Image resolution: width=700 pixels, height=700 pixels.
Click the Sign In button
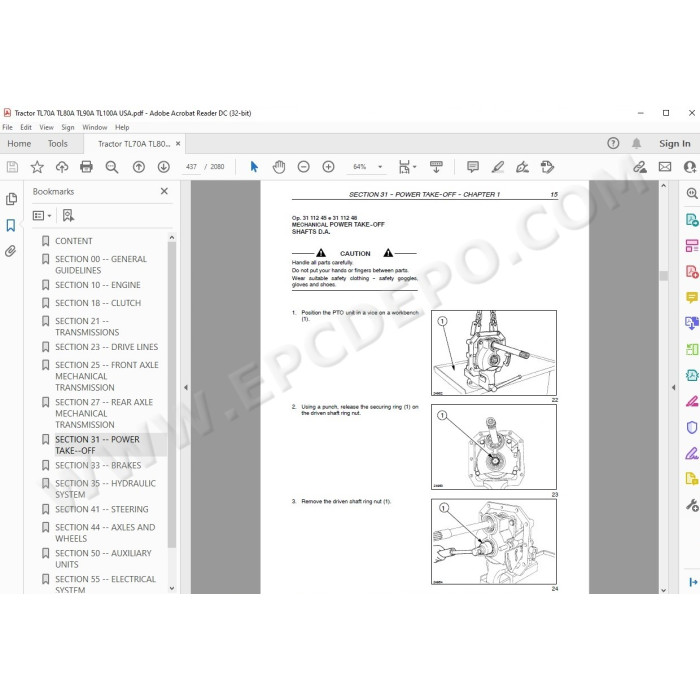tap(675, 144)
